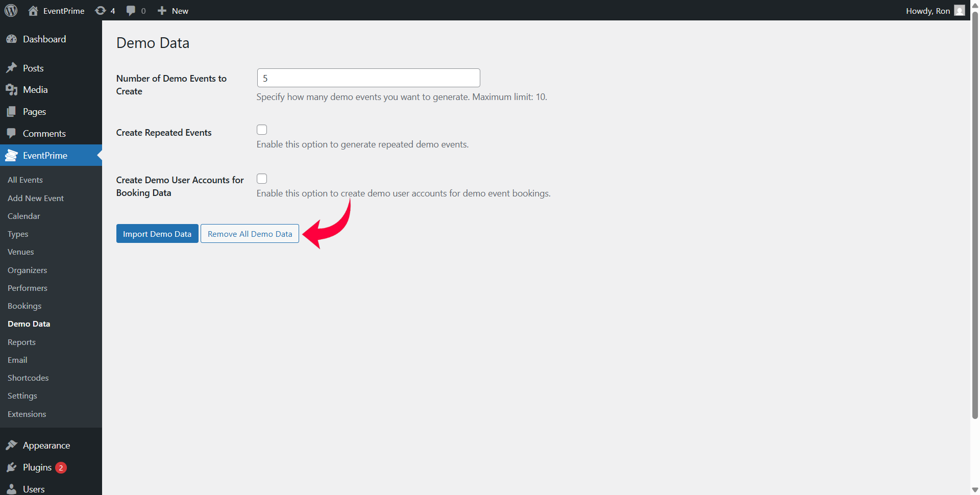This screenshot has width=980, height=495.
Task: Go to EventPrime Settings in sidebar
Action: [22, 395]
